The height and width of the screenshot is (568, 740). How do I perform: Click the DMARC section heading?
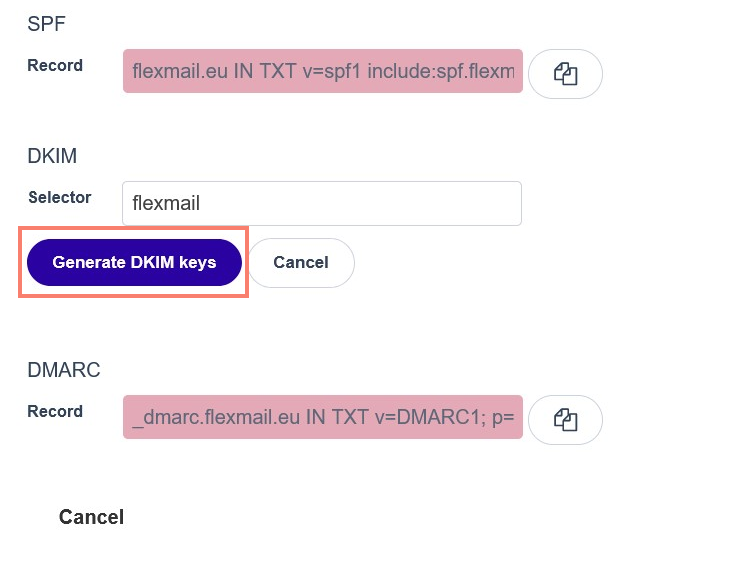64,370
